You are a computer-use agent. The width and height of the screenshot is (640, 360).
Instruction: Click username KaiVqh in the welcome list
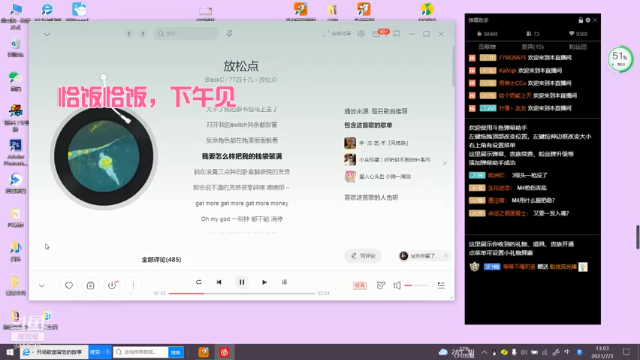[507, 70]
